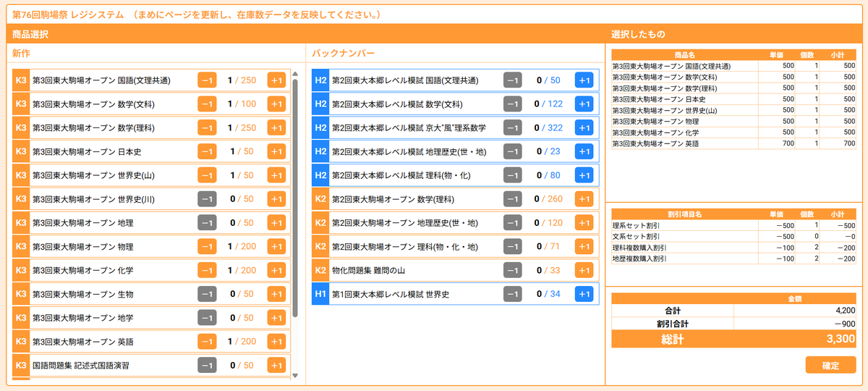The image size is (868, 391).
Task: Click the 新作 list scrollbar thumb
Action: coord(295,198)
